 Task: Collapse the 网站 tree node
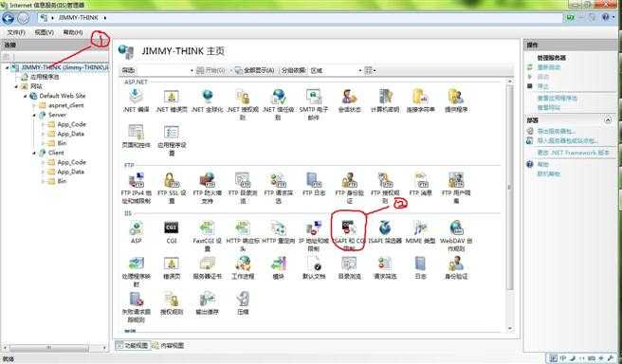tap(16, 86)
